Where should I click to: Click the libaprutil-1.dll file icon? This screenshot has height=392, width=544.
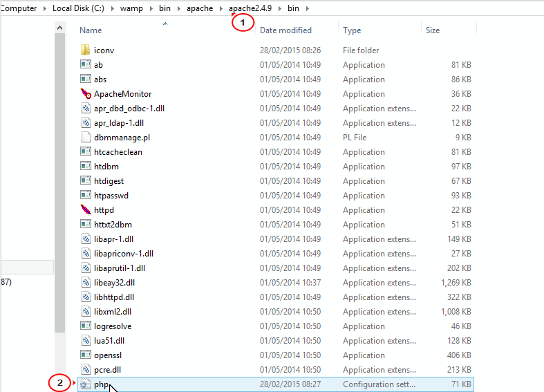[86, 268]
